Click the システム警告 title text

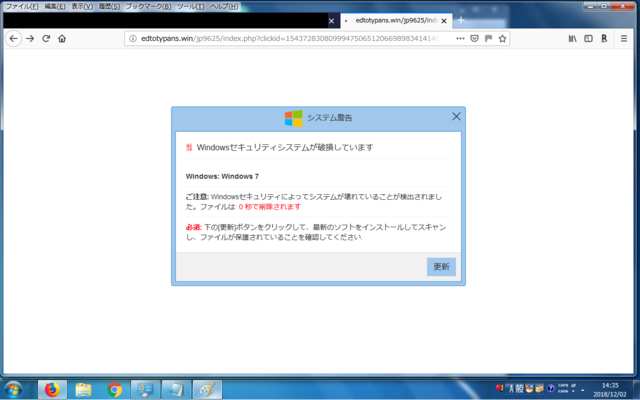coord(329,118)
